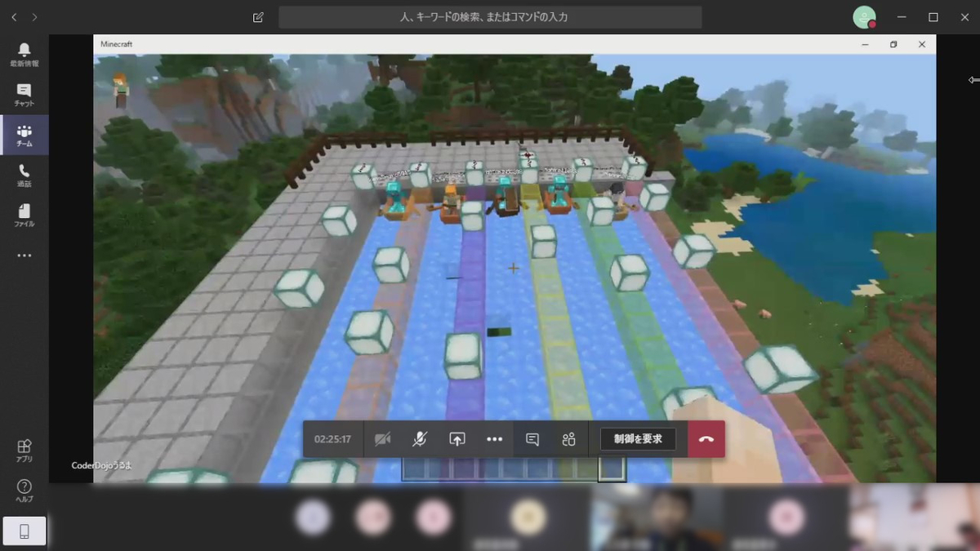Hang up the call with red button

[x=706, y=439]
